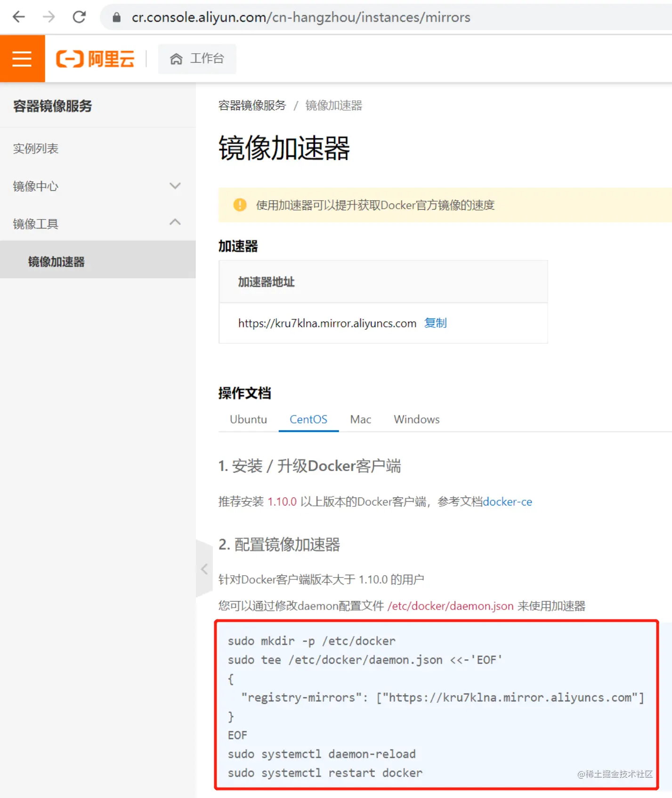Collapse sidebar with left chevron handle
The height and width of the screenshot is (798, 672).
[204, 569]
